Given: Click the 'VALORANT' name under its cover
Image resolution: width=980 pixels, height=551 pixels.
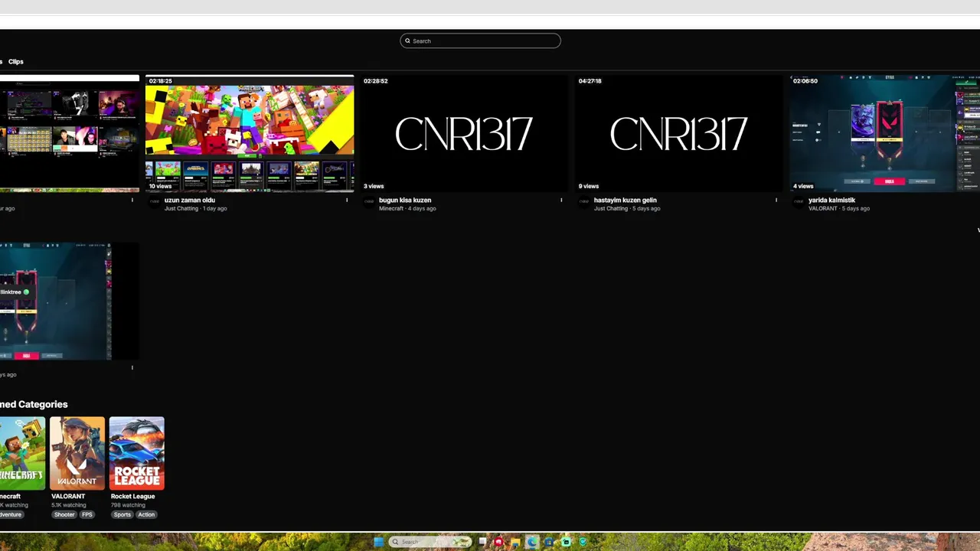Looking at the screenshot, I should 67,496.
